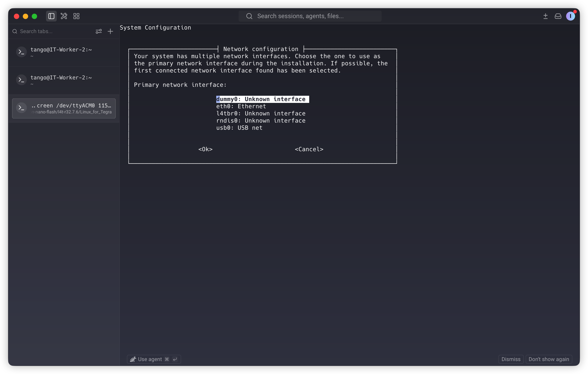Select the screen /dev/ttyACM0 session tab
The height and width of the screenshot is (374, 588).
64,108
